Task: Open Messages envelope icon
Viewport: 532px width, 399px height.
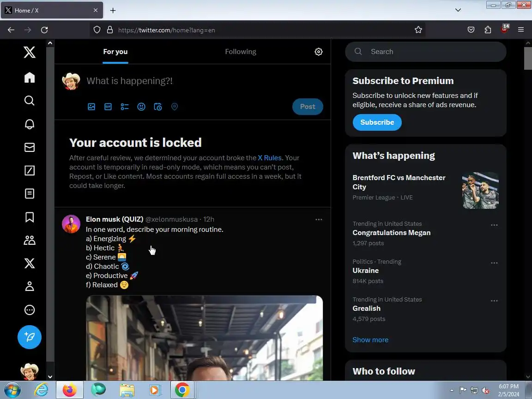Action: (x=30, y=147)
